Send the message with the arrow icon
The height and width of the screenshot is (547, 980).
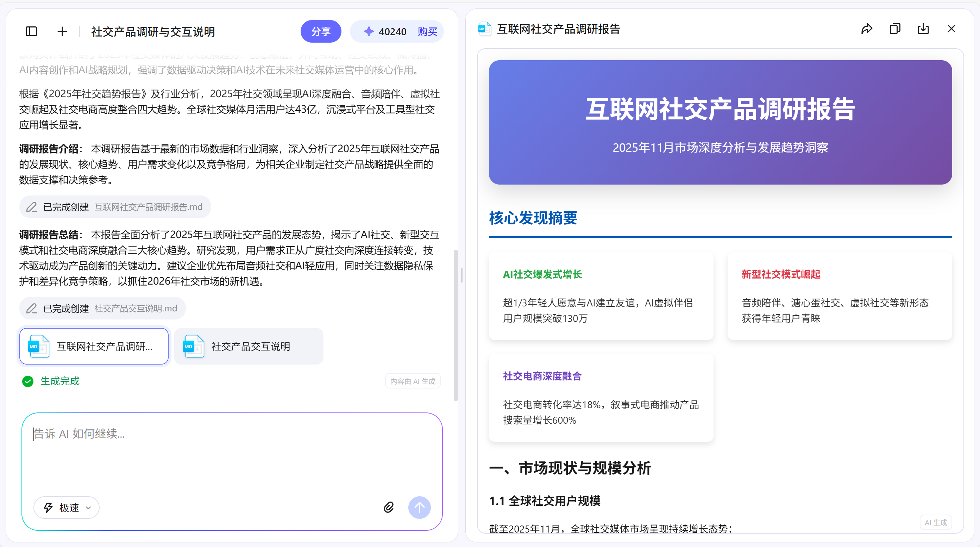pos(419,508)
